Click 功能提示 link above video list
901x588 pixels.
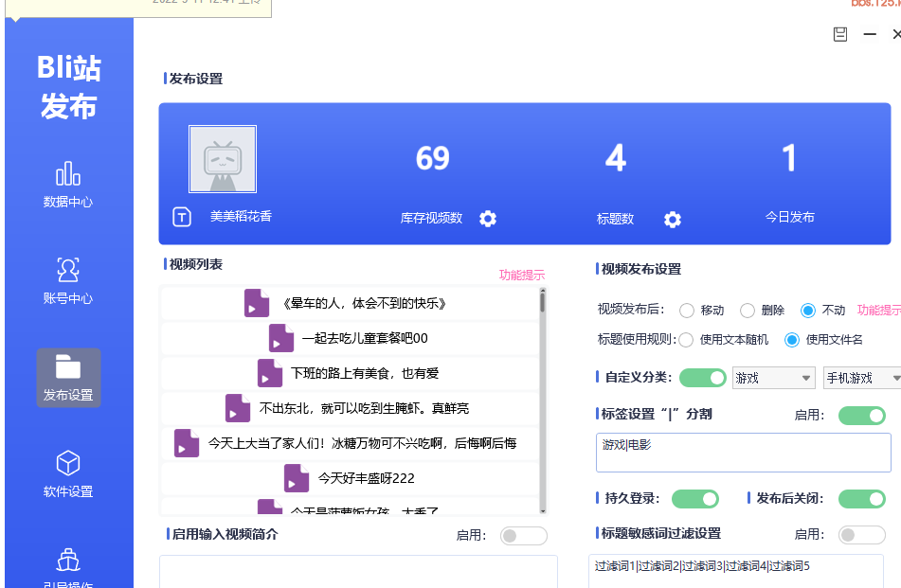pos(522,276)
